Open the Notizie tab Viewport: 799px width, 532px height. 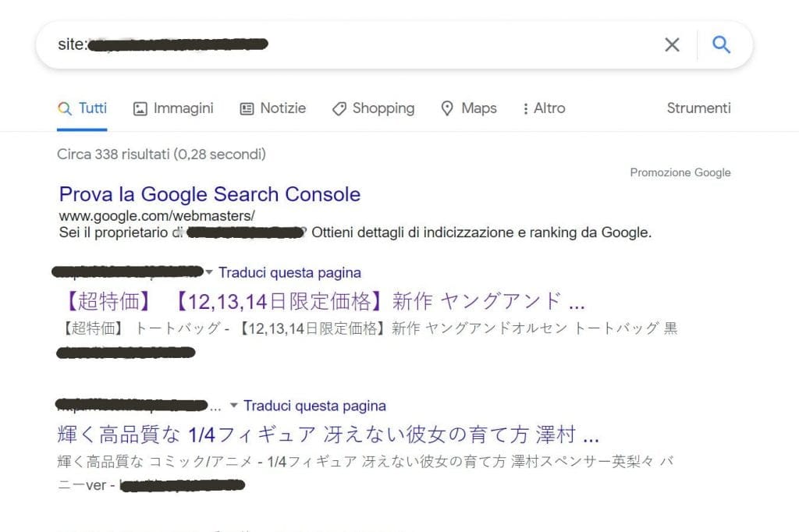tap(272, 108)
